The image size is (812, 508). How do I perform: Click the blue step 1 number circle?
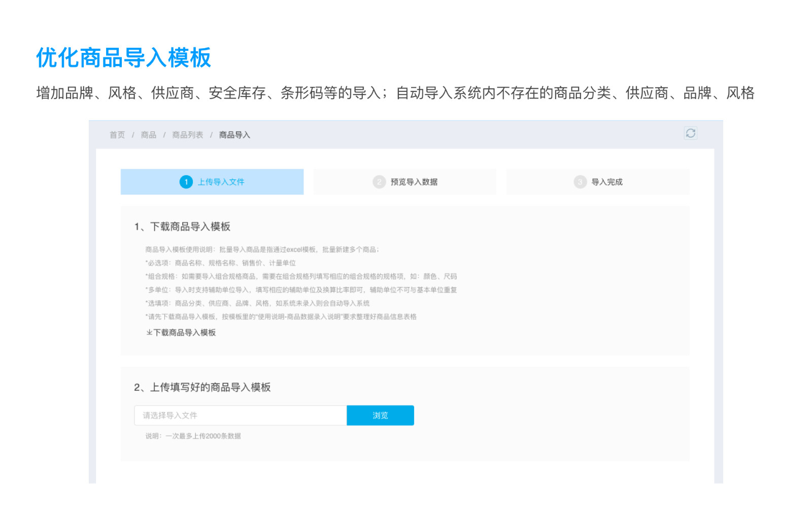(186, 182)
